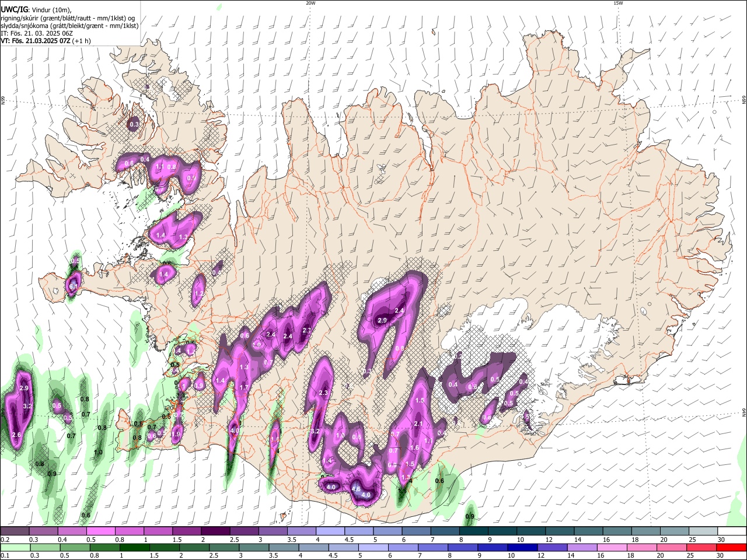Pick the snow scale swatch between 14 and 16
Image resolution: width=747 pixels, height=560 pixels.
click(x=588, y=531)
